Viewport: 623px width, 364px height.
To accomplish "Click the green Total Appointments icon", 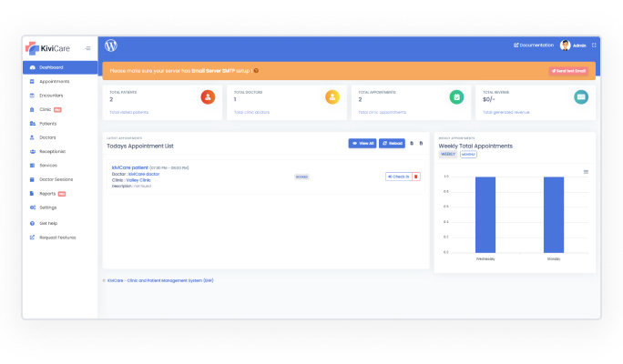I will [456, 97].
